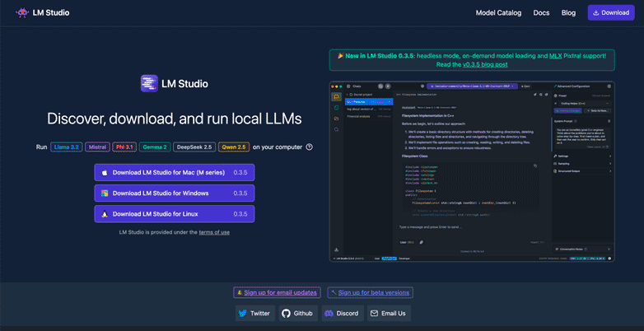
Task: Download LM Studio for Windows
Action: coord(175,193)
